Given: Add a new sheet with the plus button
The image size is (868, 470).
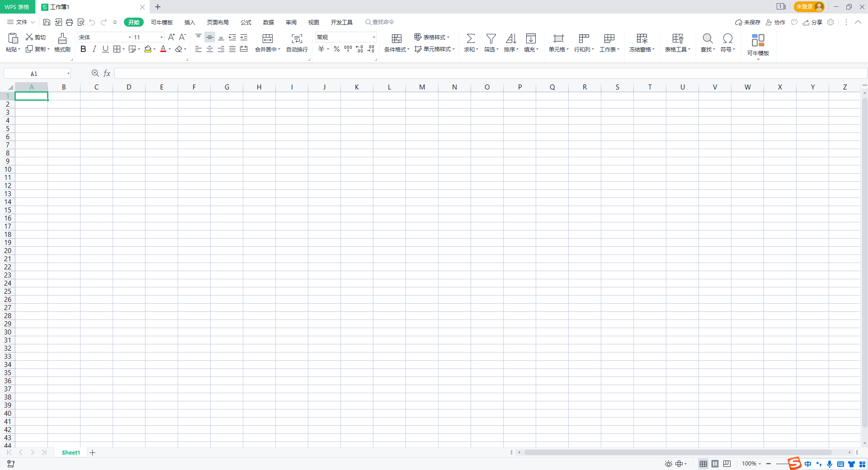Looking at the screenshot, I should point(92,452).
